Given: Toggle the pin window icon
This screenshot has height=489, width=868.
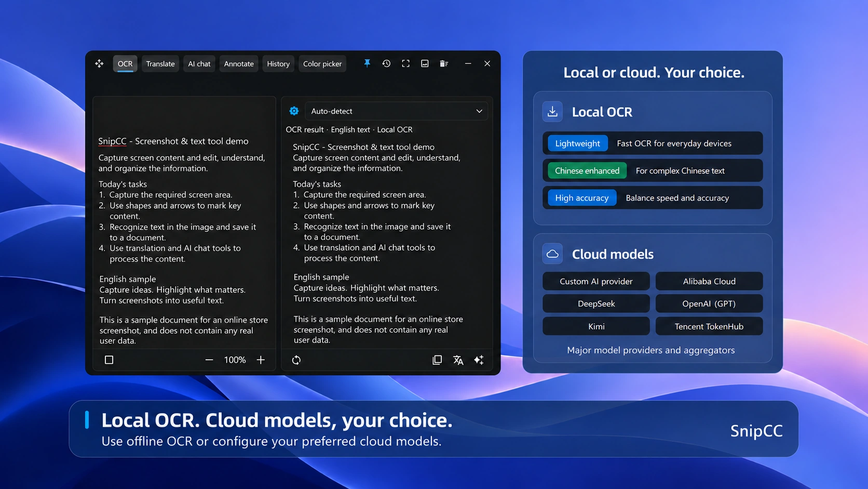Looking at the screenshot, I should click(x=367, y=63).
